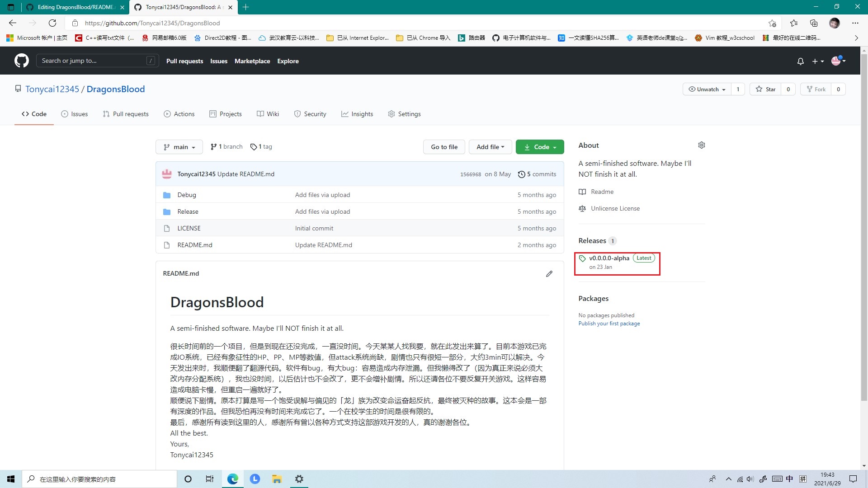This screenshot has height=488, width=868.
Task: Open the GitHub home logo
Action: point(21,61)
